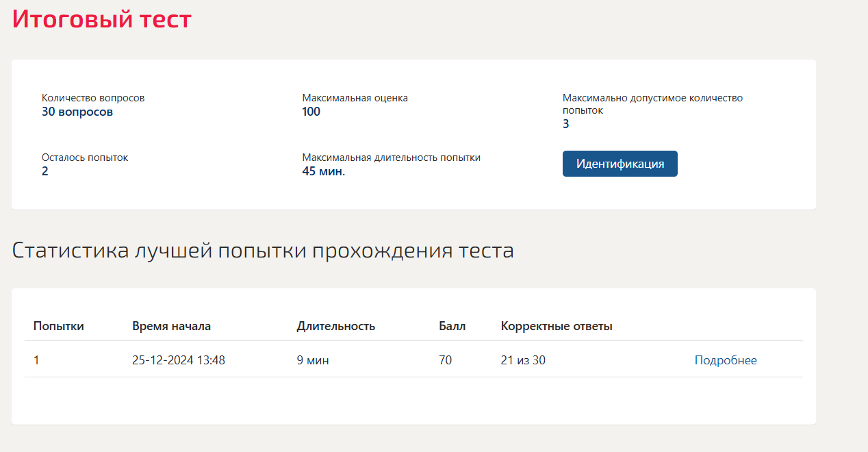Click the remaining attempts value 2

pos(45,171)
